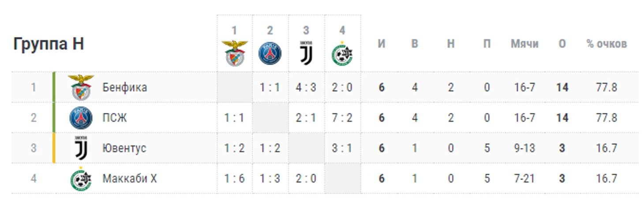Viewport: 644px width, 205px height.
Task: Open the Маккаби Х team link
Action: 130,179
